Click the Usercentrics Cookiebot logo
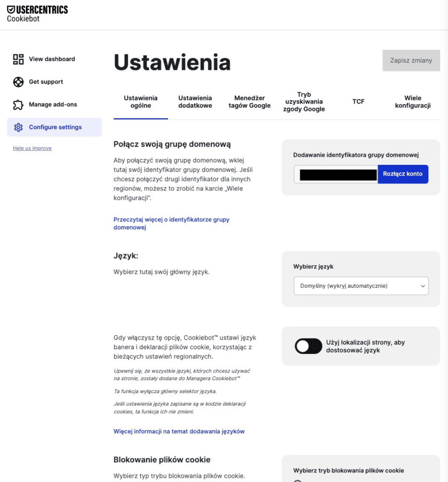Image resolution: width=448 pixels, height=482 pixels. coord(37,13)
